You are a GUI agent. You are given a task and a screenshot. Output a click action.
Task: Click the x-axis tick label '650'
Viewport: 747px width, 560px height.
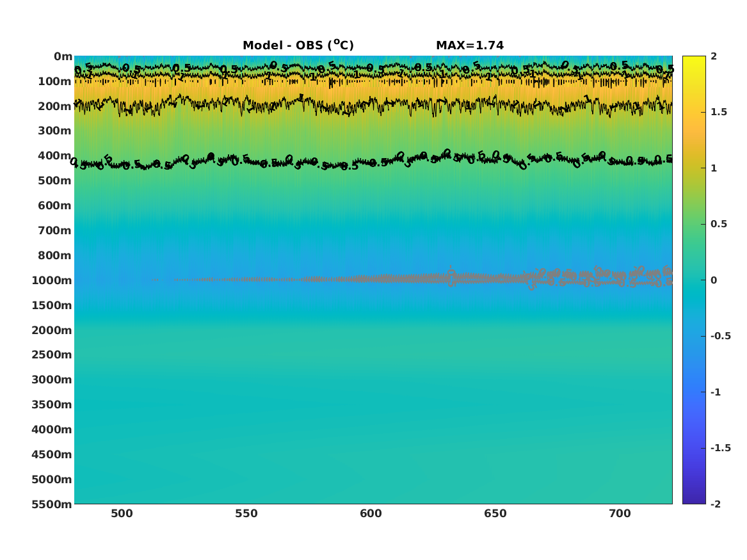tap(495, 513)
